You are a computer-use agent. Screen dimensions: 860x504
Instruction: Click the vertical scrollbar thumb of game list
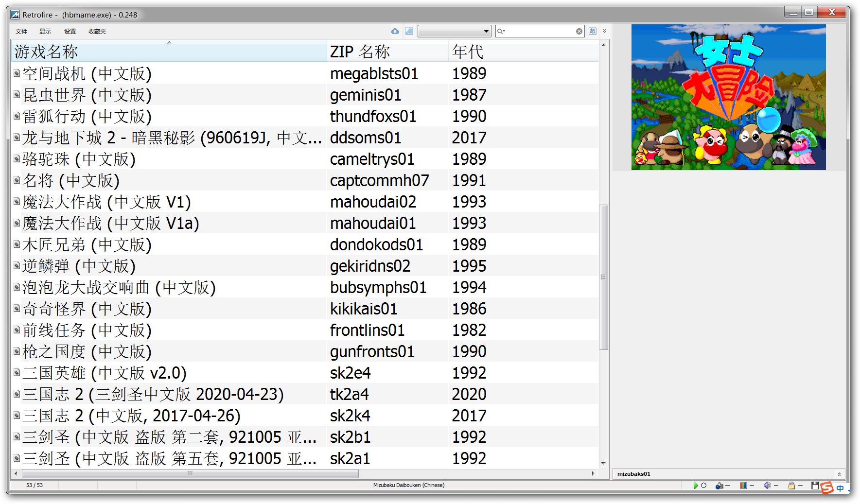pos(603,277)
